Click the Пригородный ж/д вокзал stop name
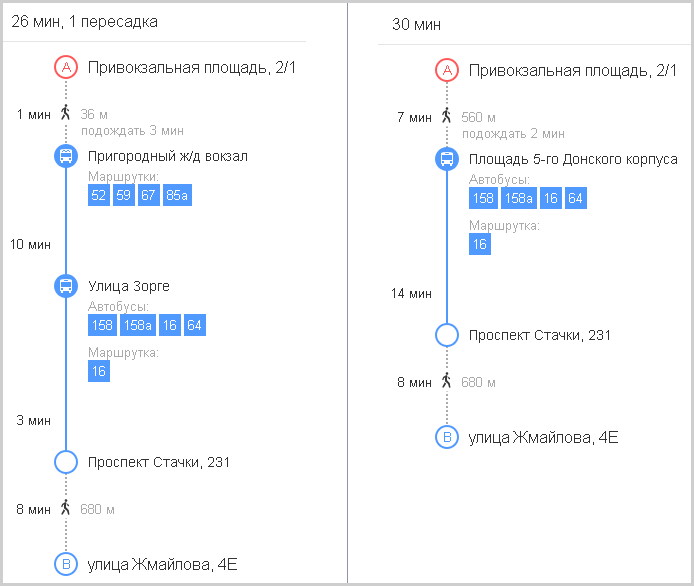Image resolution: width=694 pixels, height=586 pixels. tap(168, 156)
